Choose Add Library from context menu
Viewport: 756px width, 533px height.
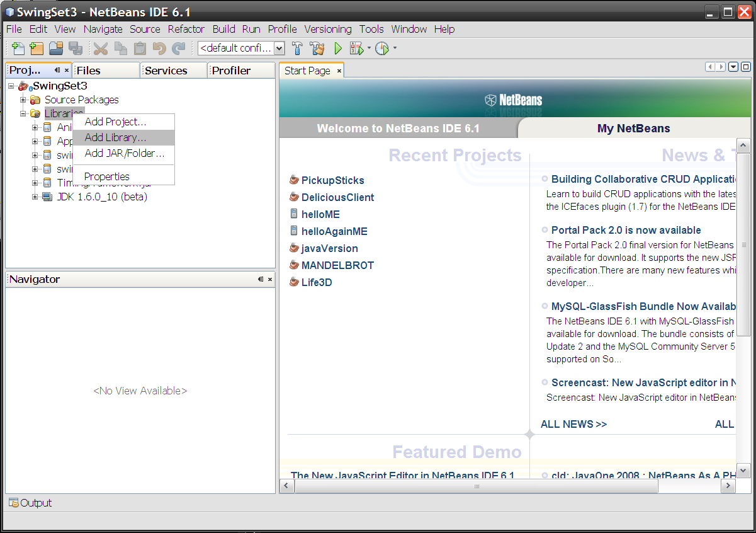115,137
